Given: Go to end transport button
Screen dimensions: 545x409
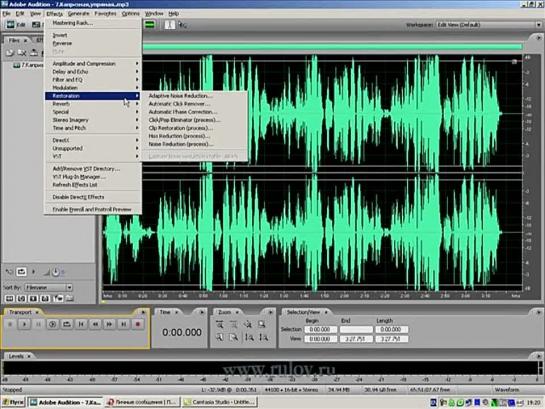Looking at the screenshot, I should (123, 324).
